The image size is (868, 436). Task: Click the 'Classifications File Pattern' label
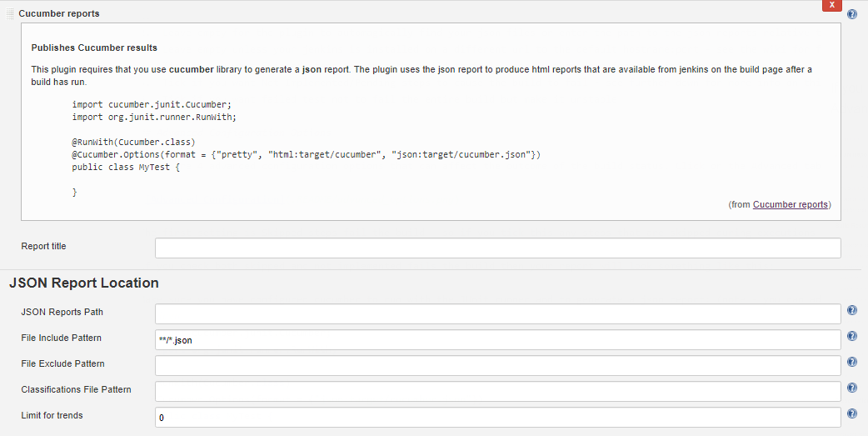click(x=76, y=389)
